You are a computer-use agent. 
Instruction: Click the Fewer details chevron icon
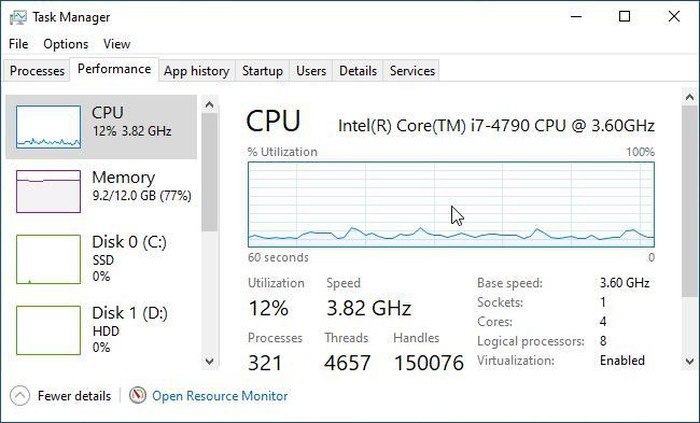(20, 395)
